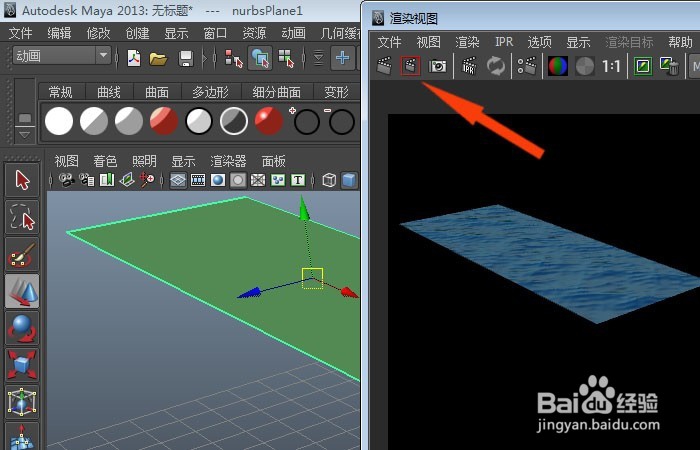The width and height of the screenshot is (700, 450).
Task: Open IPR menu in render view
Action: click(504, 42)
